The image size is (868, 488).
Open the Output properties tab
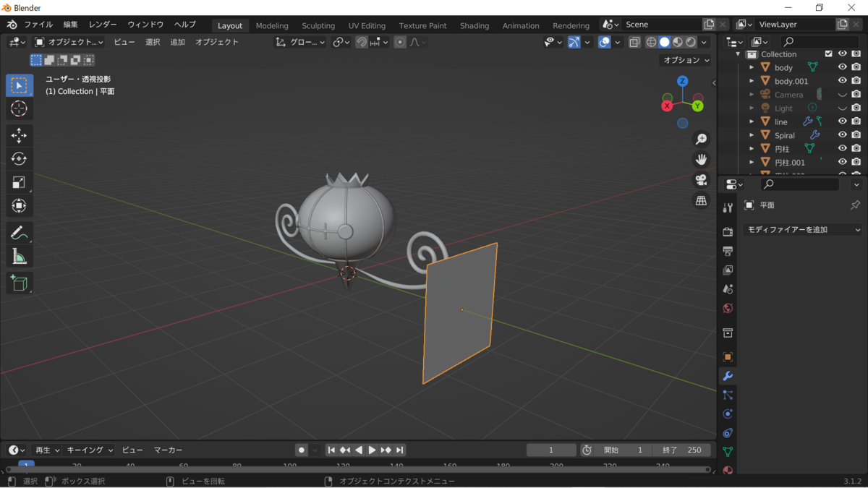(x=728, y=251)
